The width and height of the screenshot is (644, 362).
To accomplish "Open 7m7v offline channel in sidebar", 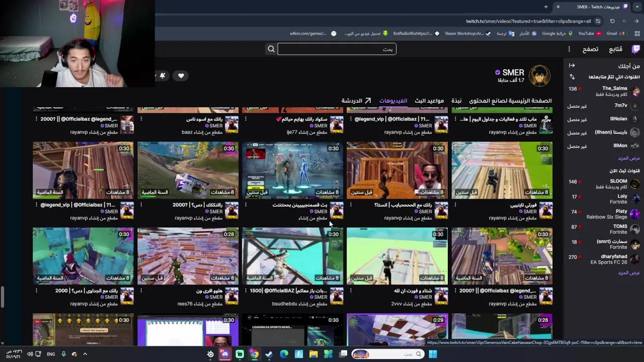I will click(604, 106).
